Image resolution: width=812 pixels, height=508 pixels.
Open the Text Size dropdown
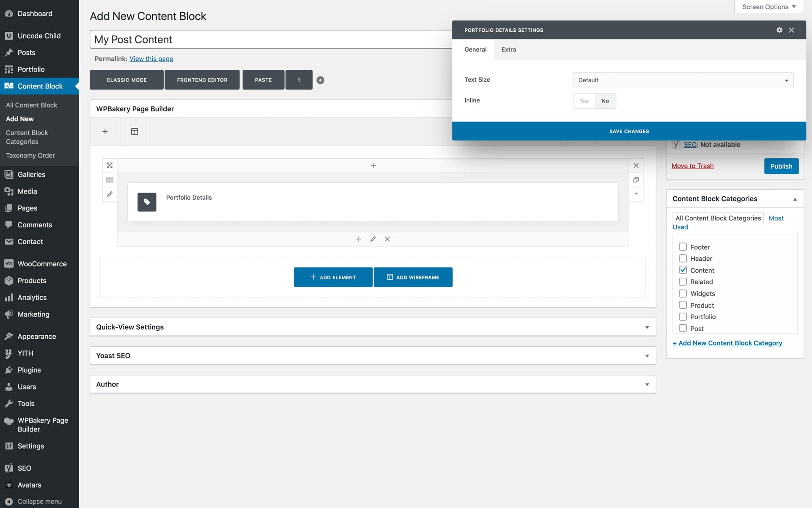[683, 80]
